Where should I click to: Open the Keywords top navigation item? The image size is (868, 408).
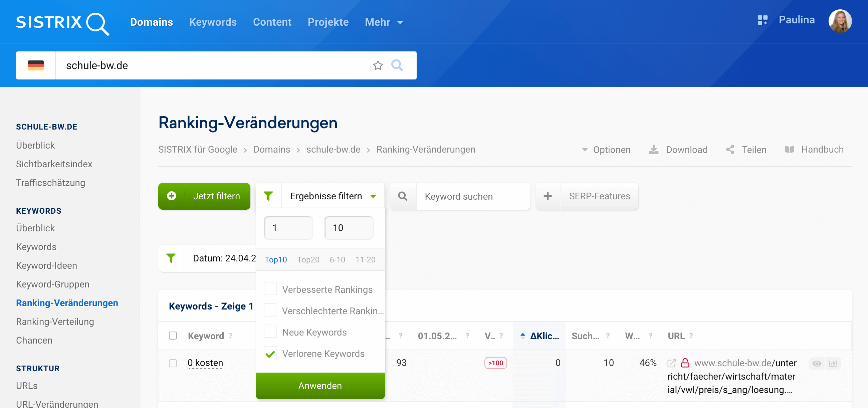coord(213,22)
